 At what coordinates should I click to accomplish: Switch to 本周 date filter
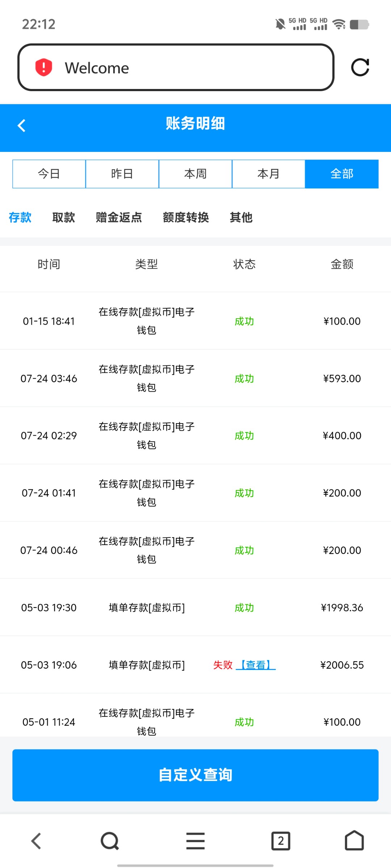[195, 174]
